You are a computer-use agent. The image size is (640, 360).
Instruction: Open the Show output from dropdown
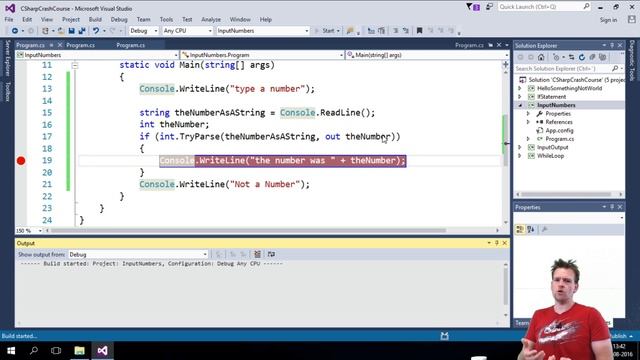click(x=138, y=254)
